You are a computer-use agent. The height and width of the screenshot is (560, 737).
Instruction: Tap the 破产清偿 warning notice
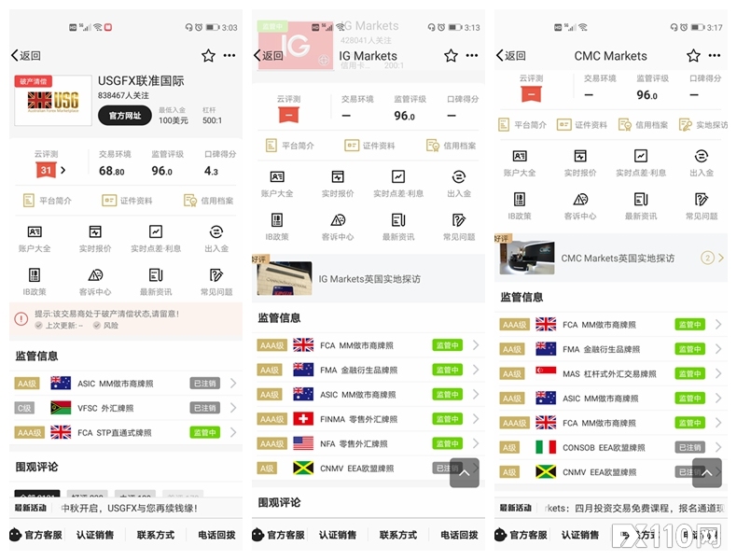(x=126, y=319)
